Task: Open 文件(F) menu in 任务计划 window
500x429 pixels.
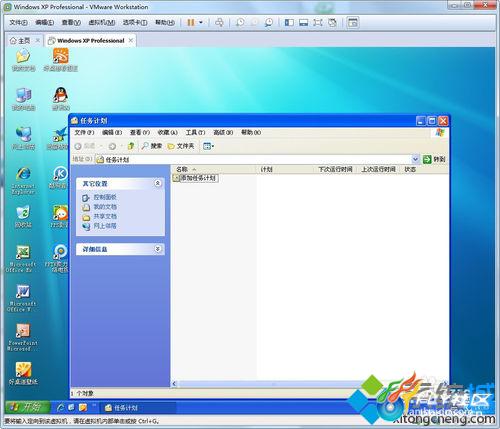Action: [84, 132]
